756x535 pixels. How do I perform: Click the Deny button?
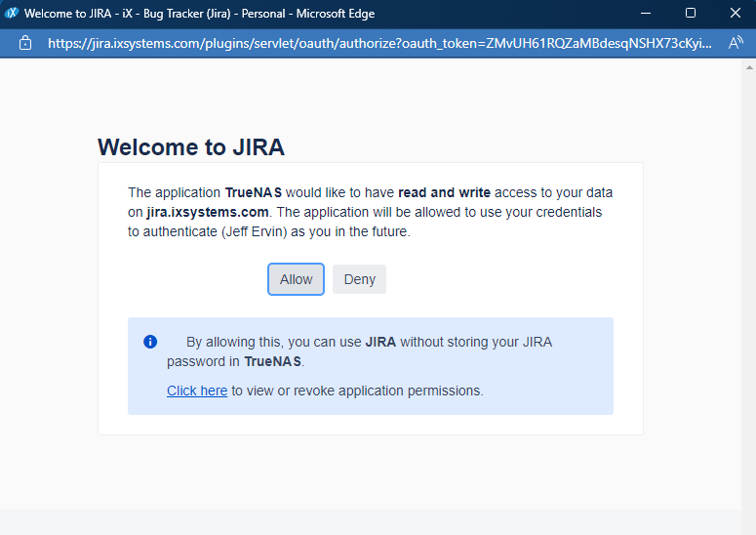click(x=359, y=279)
